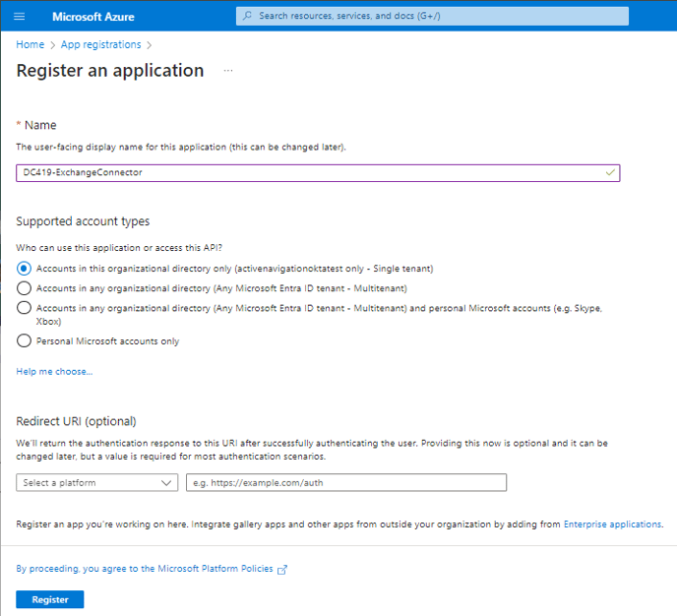Select Single tenant account type
This screenshot has height=616, width=677.
24,269
